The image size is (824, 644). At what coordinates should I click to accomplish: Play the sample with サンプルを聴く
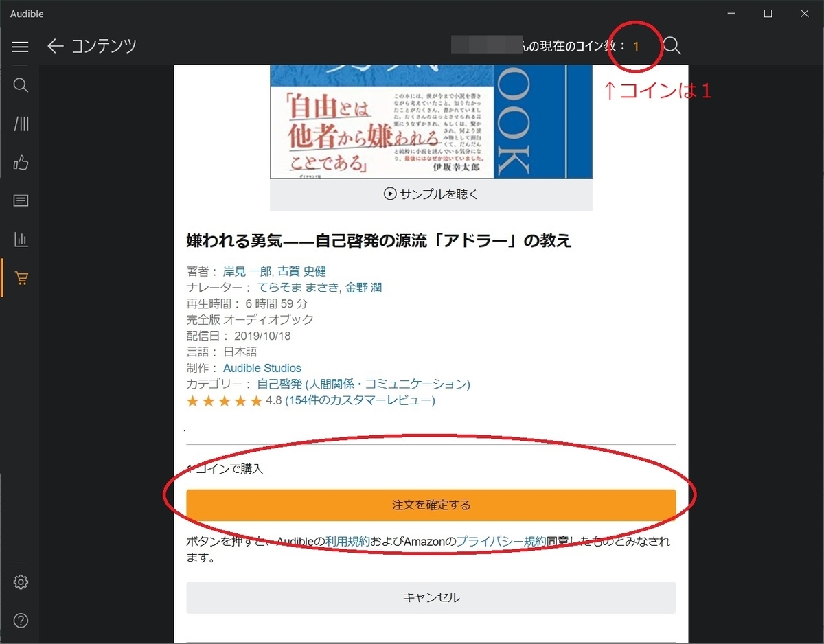click(431, 194)
